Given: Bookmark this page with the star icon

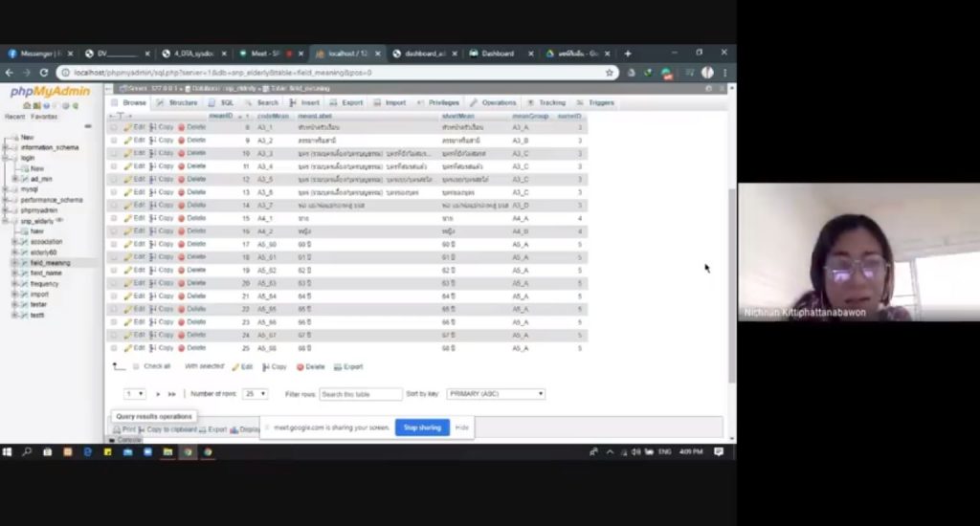Looking at the screenshot, I should 609,73.
